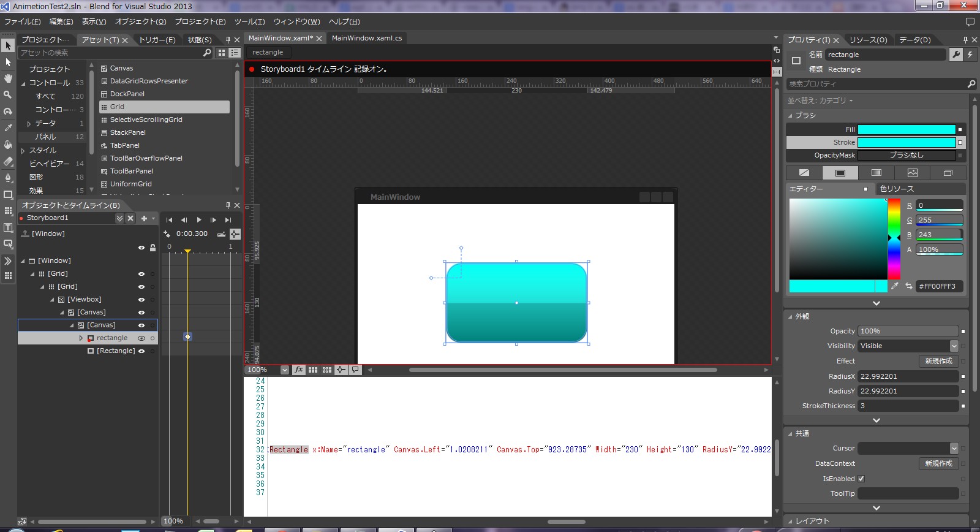Select the Pan hand tool
The height and width of the screenshot is (532, 980).
pyautogui.click(x=8, y=78)
